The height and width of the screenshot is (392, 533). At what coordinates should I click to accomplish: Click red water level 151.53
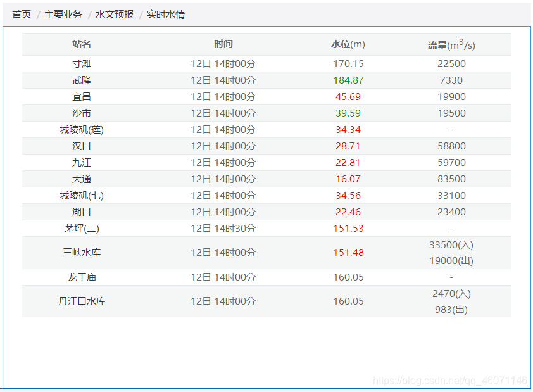(348, 229)
